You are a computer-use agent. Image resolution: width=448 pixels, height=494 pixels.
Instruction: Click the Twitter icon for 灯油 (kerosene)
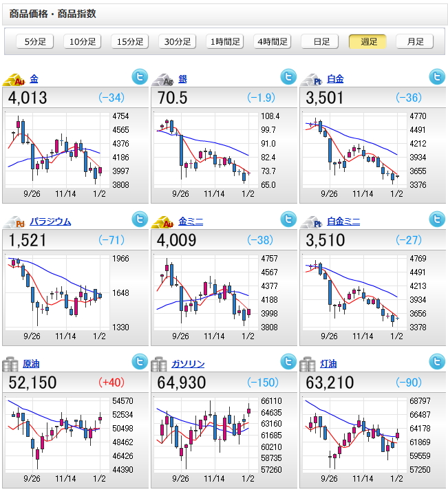437,362
